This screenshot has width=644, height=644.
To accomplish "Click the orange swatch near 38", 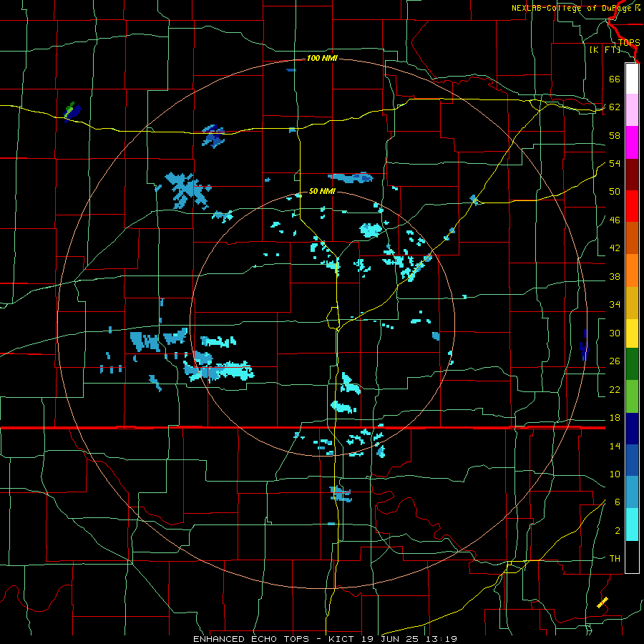I will click(632, 270).
